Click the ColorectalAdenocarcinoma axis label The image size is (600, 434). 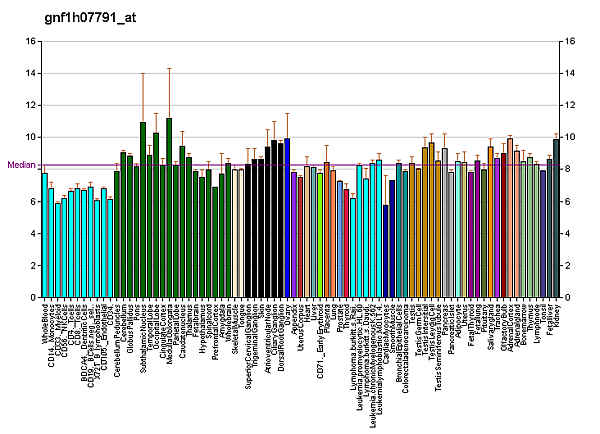(x=405, y=347)
